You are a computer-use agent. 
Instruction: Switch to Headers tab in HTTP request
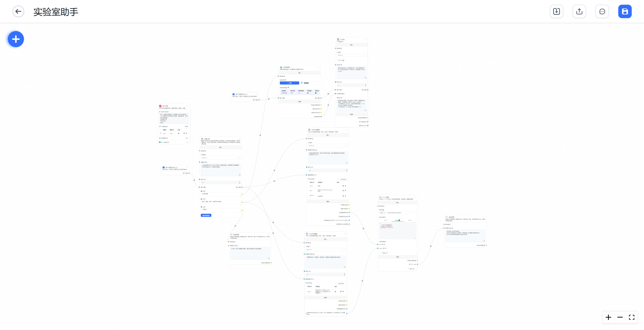[x=410, y=220]
